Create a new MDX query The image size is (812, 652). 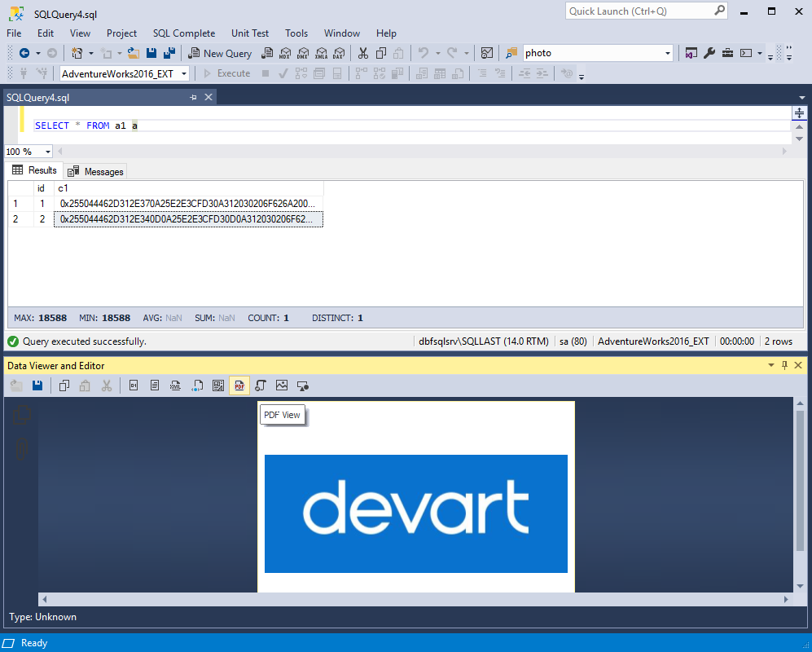pos(285,53)
